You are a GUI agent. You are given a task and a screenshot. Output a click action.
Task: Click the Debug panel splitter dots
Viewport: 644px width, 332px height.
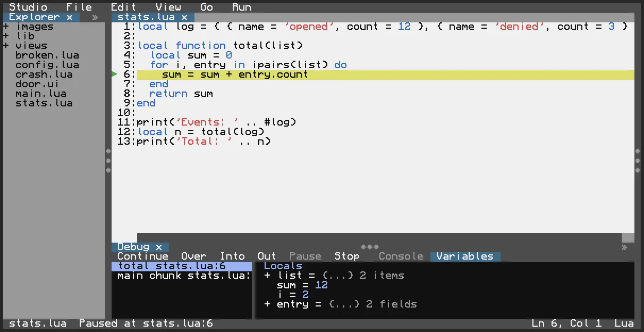pyautogui.click(x=370, y=246)
